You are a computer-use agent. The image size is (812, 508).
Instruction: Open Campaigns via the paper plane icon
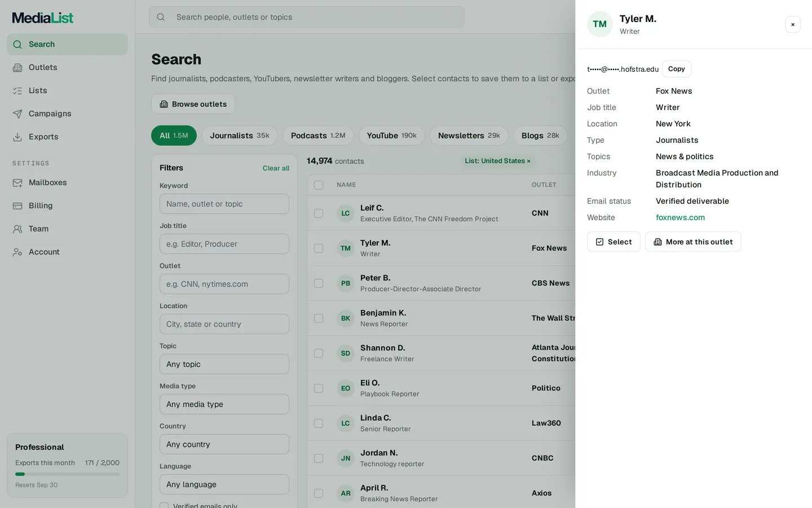[x=17, y=113]
